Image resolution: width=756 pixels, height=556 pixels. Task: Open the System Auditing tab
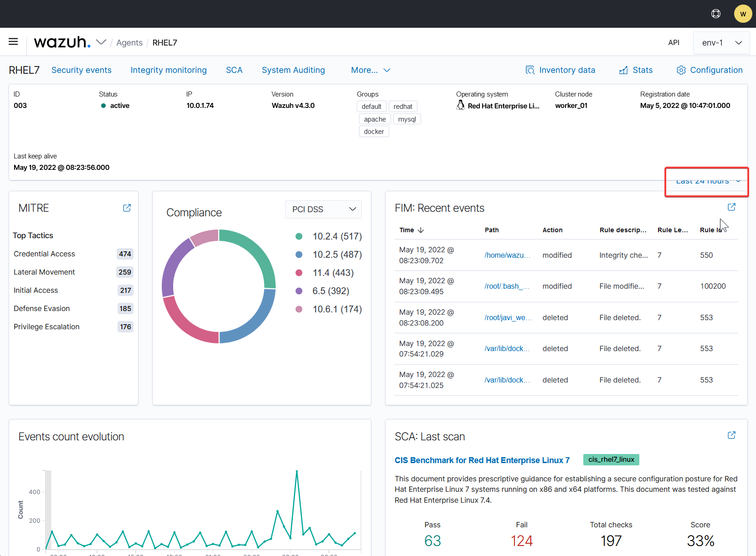point(293,70)
